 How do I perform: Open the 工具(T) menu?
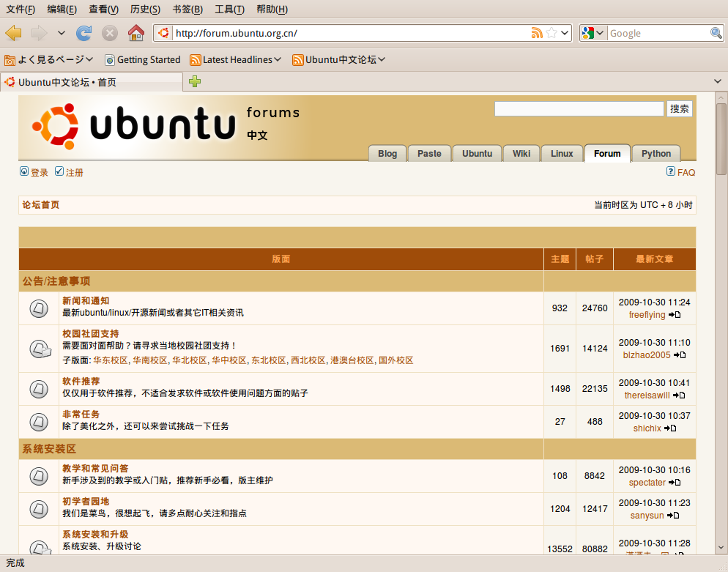(229, 9)
